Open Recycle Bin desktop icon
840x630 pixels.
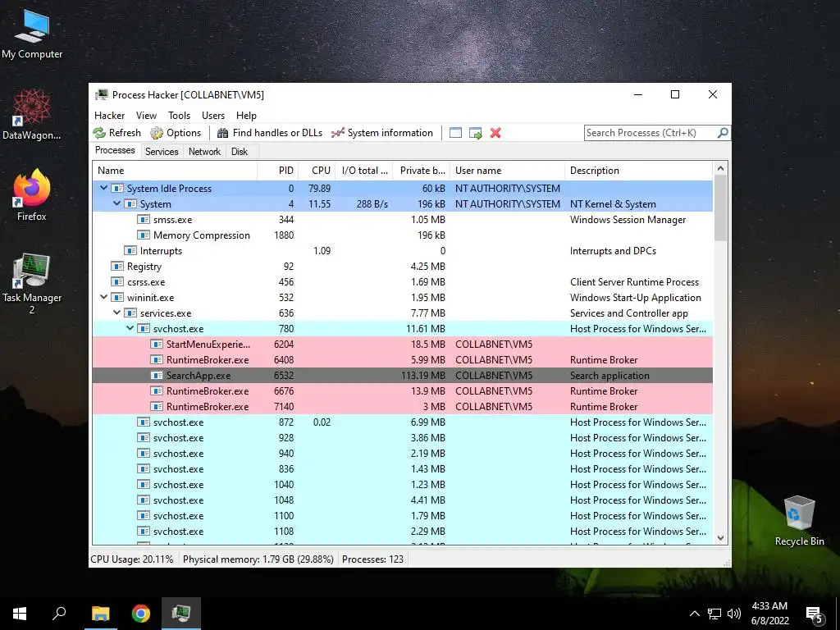[799, 521]
